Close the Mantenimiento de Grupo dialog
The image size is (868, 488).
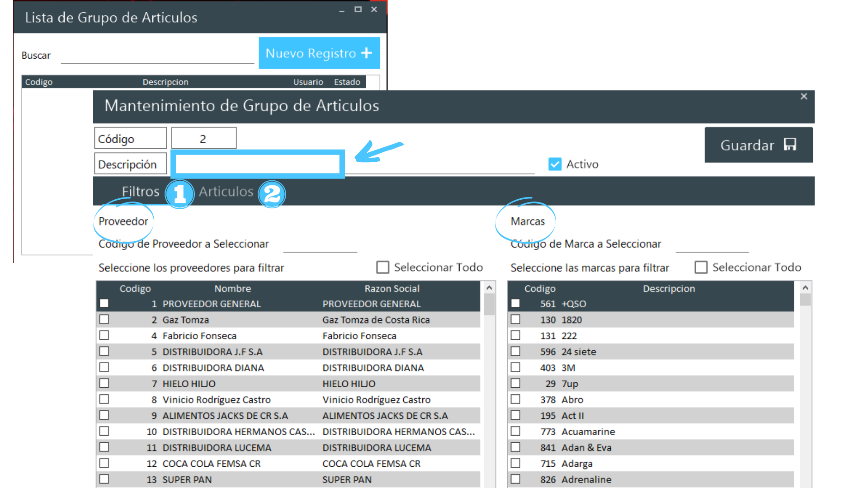point(804,96)
